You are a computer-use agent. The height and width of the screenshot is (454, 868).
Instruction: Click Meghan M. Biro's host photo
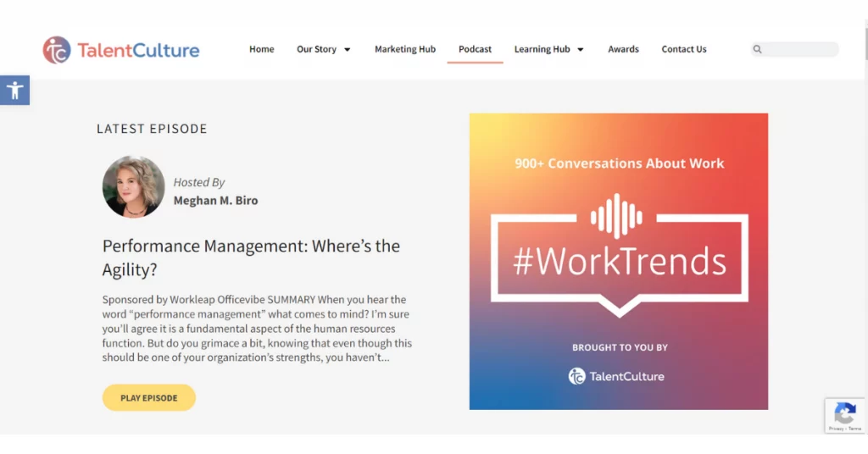click(x=133, y=187)
